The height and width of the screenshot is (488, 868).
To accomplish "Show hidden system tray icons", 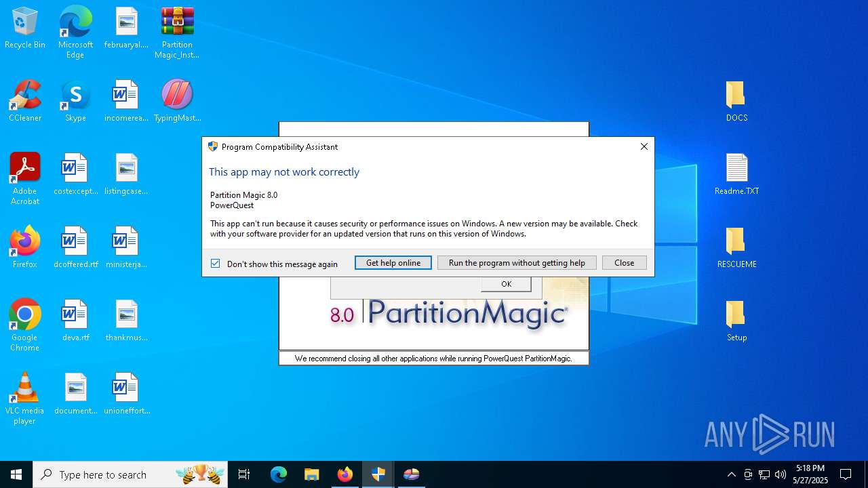I will [x=731, y=474].
